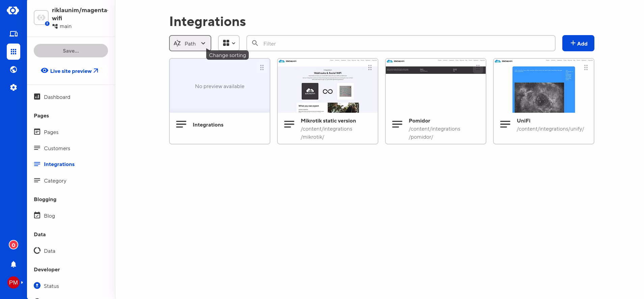Go to Dashboard in sidebar
The width and height of the screenshot is (644, 299).
[x=57, y=97]
